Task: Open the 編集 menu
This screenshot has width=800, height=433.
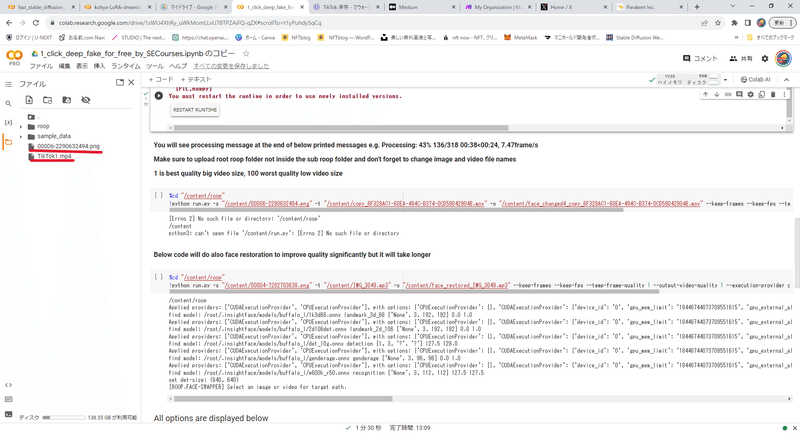Action: [64, 66]
